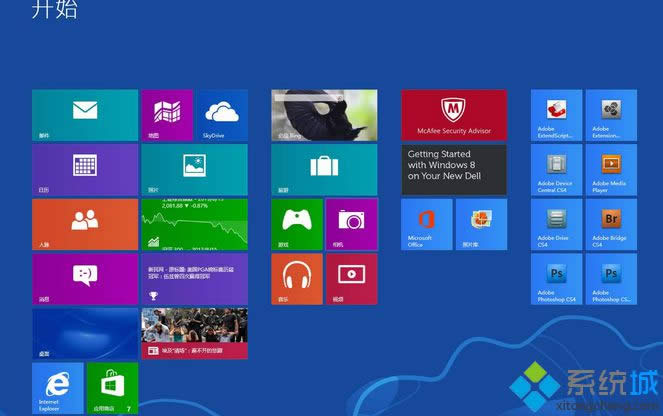Switch to the Desktop tile

[x=85, y=334]
